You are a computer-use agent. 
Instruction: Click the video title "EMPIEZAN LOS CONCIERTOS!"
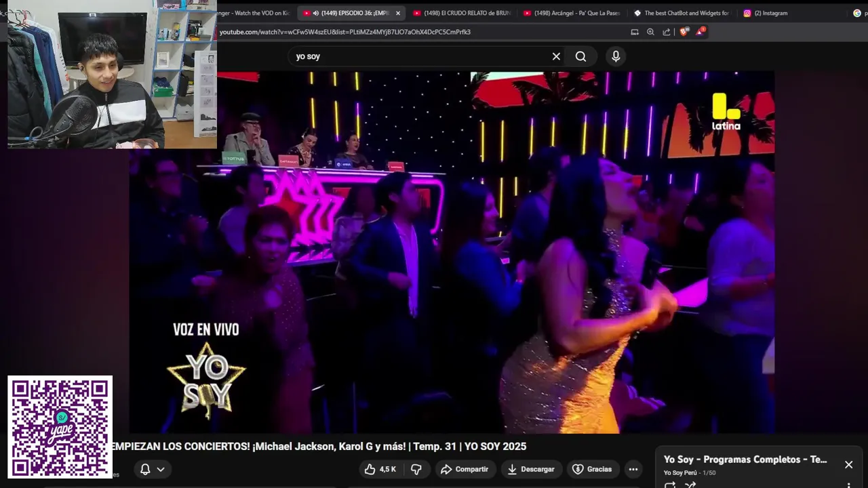[319, 446]
